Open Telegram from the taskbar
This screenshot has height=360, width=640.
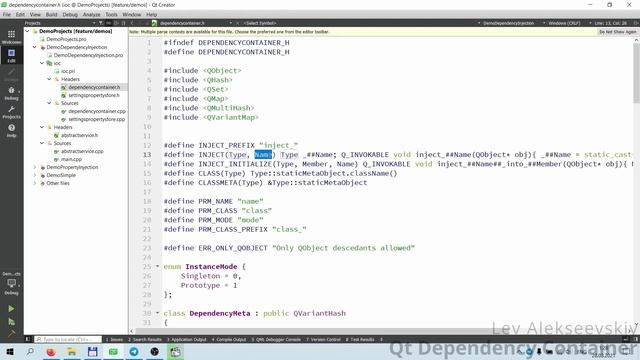134,351
